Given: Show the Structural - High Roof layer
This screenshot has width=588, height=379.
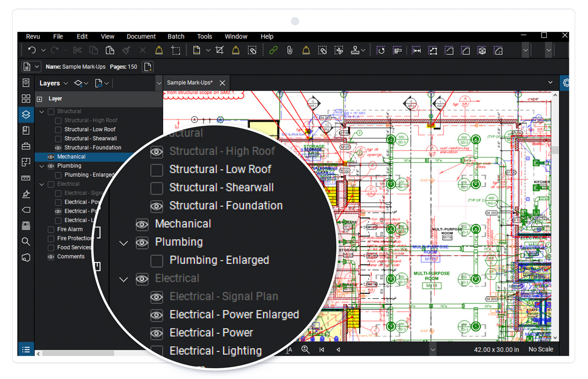Looking at the screenshot, I should point(58,120).
